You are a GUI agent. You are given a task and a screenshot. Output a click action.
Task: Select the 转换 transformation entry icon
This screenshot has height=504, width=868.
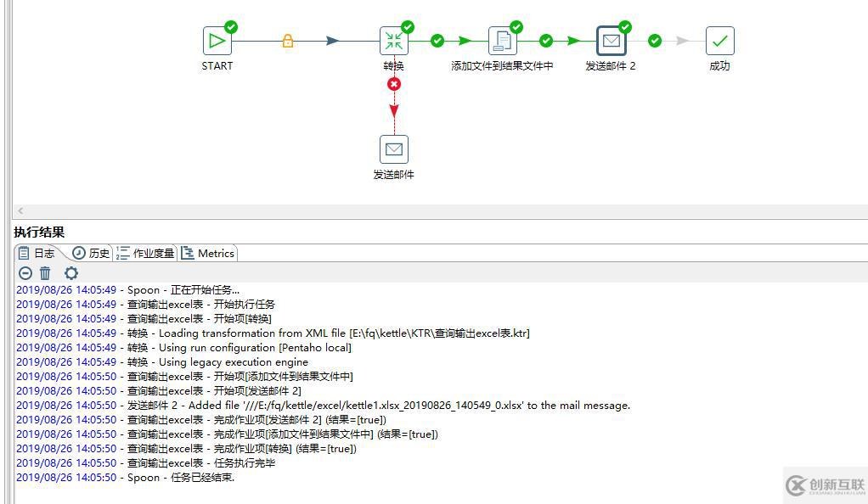[394, 41]
